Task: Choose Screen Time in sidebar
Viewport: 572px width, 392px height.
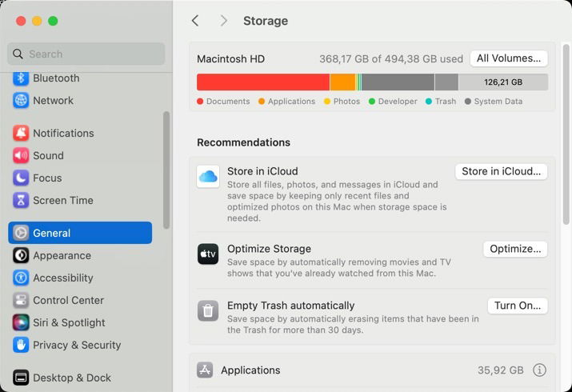Action: [x=80, y=200]
